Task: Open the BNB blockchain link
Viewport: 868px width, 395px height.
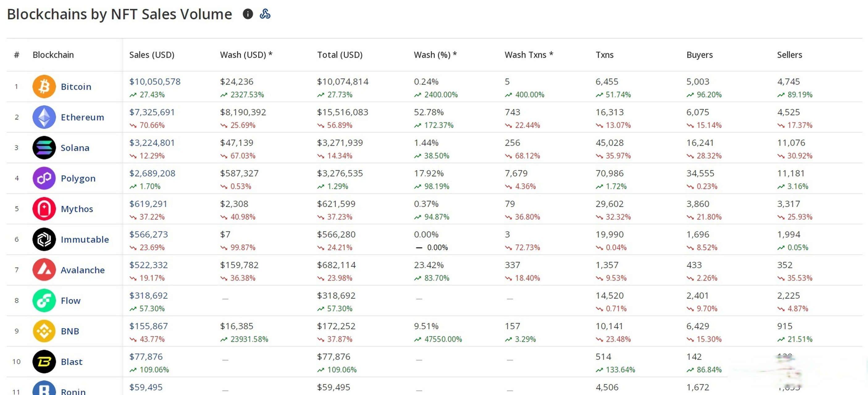Action: pos(70,331)
